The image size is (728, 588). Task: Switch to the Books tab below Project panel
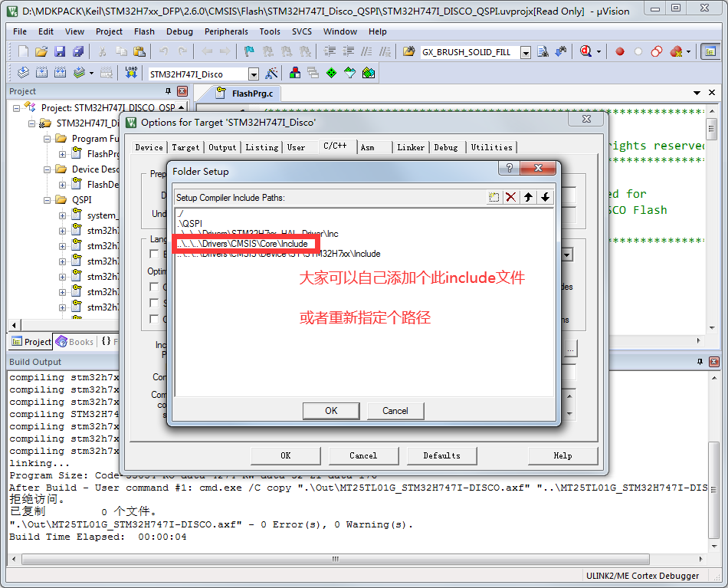(75, 342)
